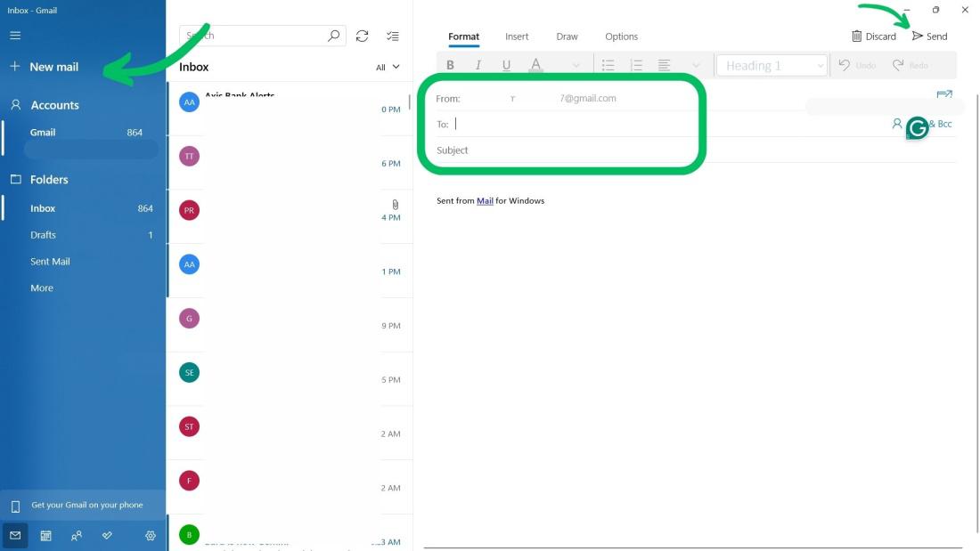Toggle numbered list
Screen dimensions: 980x551
pos(636,65)
